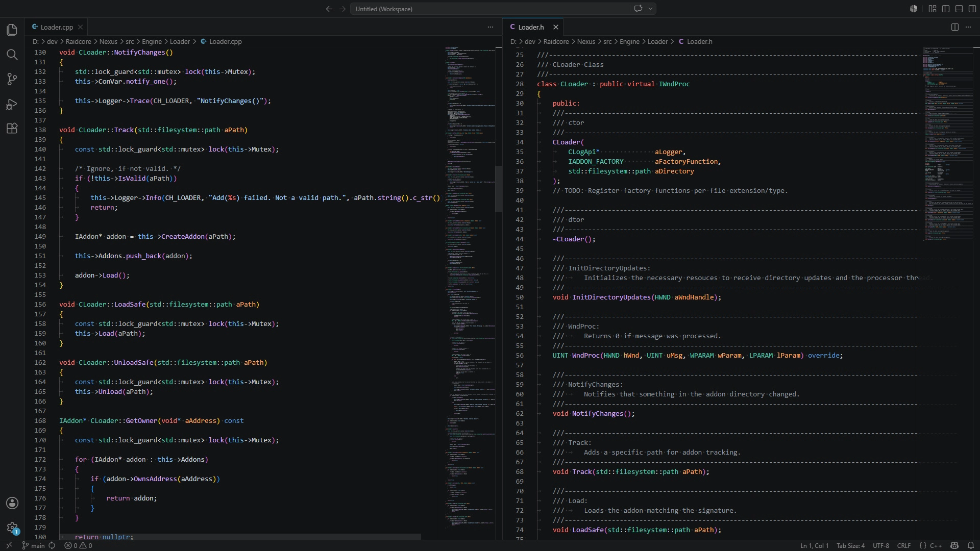The image size is (980, 551).
Task: Open the Extensions view
Action: coord(12,129)
